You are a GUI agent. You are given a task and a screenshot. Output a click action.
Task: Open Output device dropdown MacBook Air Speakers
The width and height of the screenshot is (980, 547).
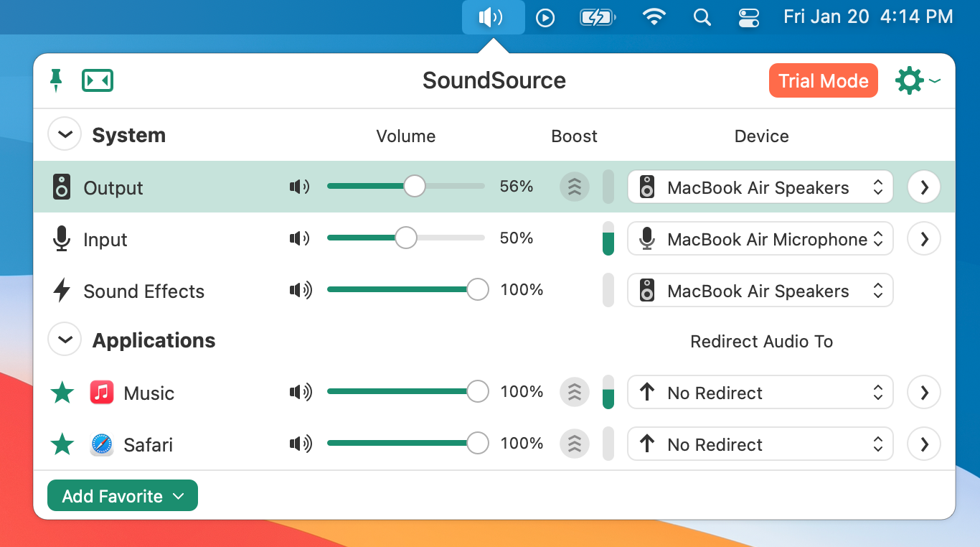click(760, 187)
